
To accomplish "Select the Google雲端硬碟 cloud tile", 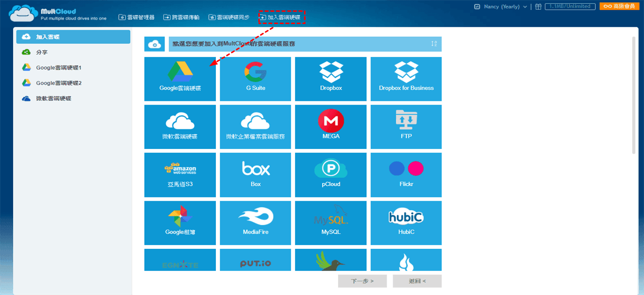I will pyautogui.click(x=180, y=79).
